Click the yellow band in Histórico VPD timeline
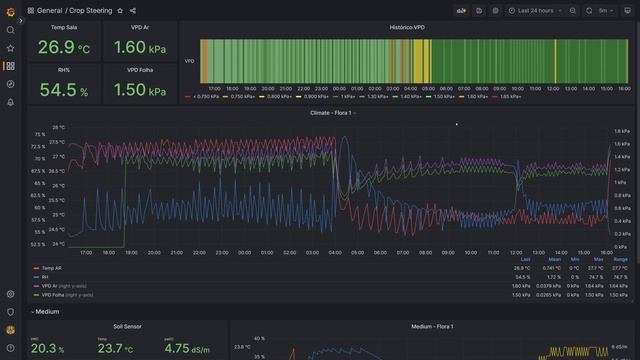The width and height of the screenshot is (640, 360). (418, 61)
